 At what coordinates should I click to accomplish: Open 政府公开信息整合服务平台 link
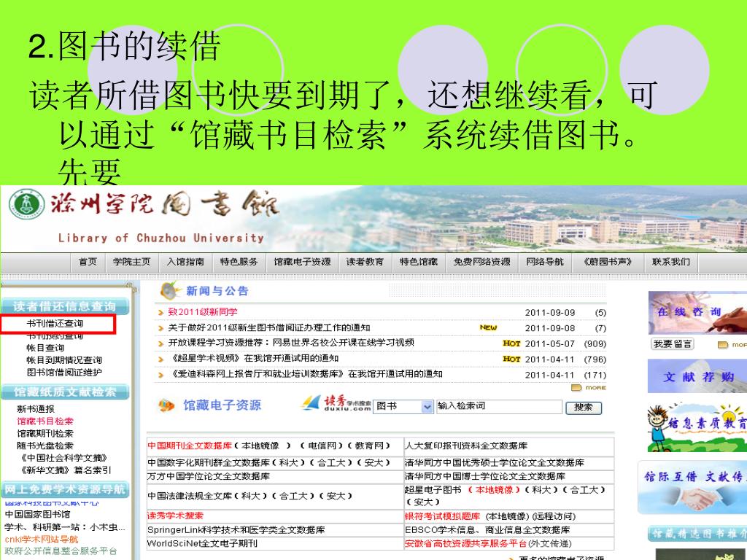click(61, 551)
